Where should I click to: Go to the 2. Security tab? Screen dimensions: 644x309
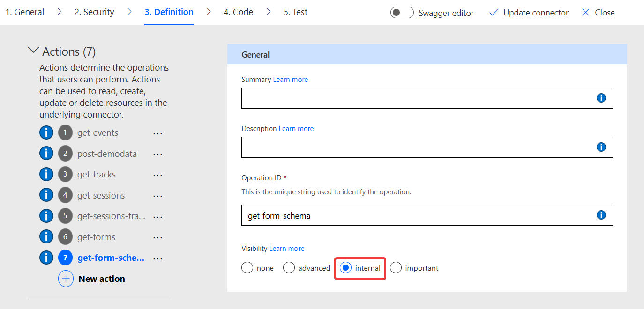(94, 12)
